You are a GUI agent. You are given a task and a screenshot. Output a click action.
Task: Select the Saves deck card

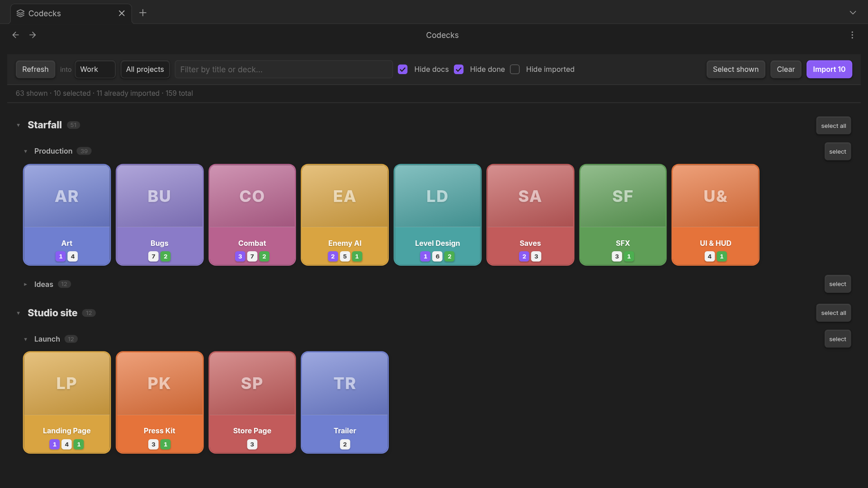pos(530,215)
